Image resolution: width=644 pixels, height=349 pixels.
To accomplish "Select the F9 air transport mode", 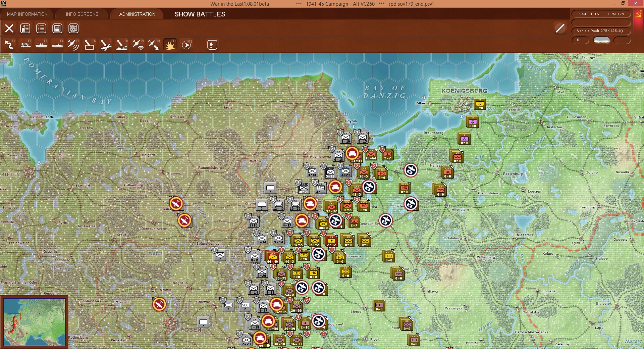I will (x=138, y=45).
